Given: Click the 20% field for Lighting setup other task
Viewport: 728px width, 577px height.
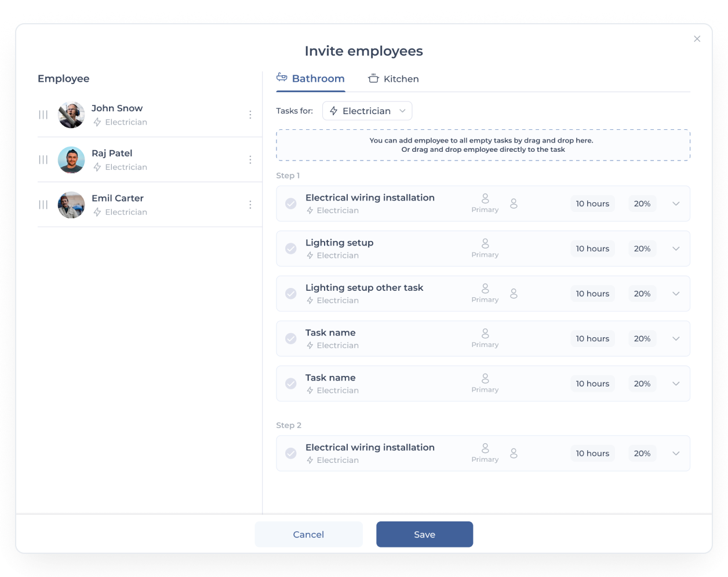Looking at the screenshot, I should pyautogui.click(x=642, y=294).
